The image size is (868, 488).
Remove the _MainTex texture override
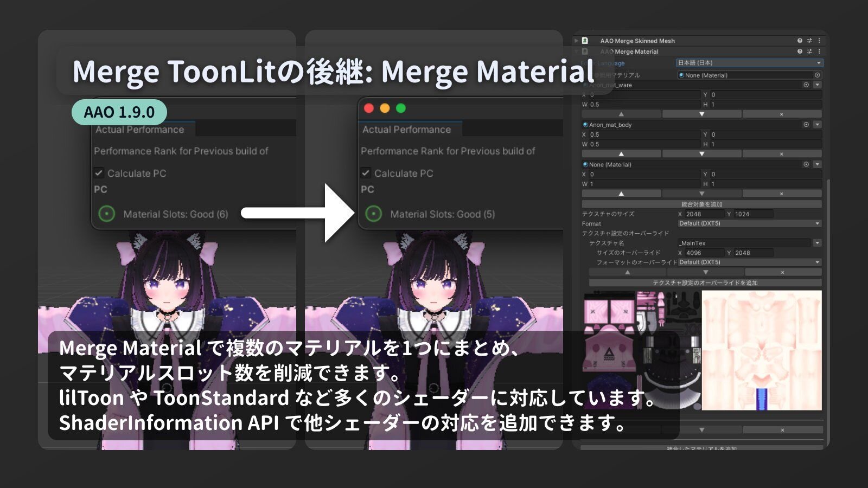click(x=782, y=272)
